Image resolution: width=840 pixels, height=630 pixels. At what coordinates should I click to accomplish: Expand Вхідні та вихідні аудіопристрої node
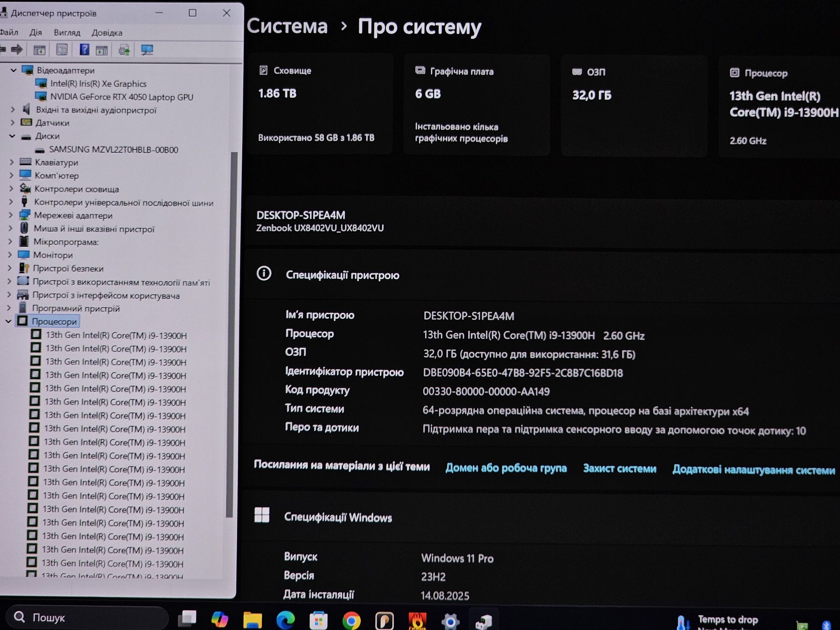coord(13,110)
